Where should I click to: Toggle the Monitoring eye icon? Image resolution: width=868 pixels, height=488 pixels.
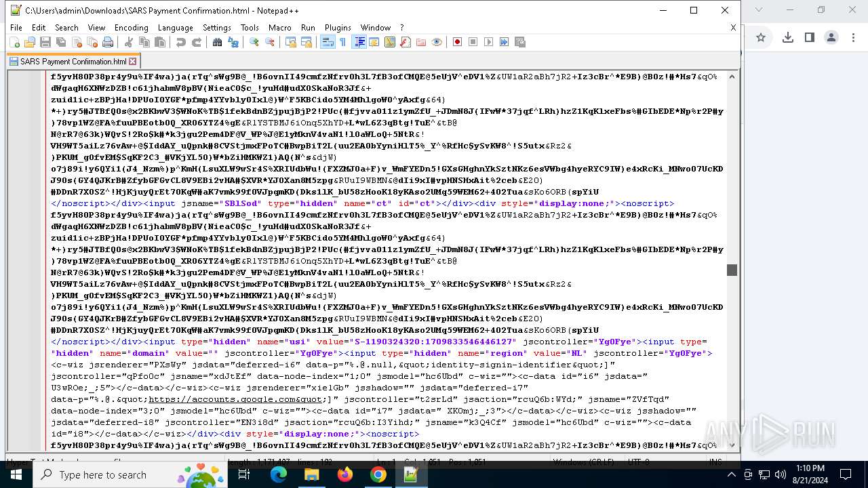(437, 42)
